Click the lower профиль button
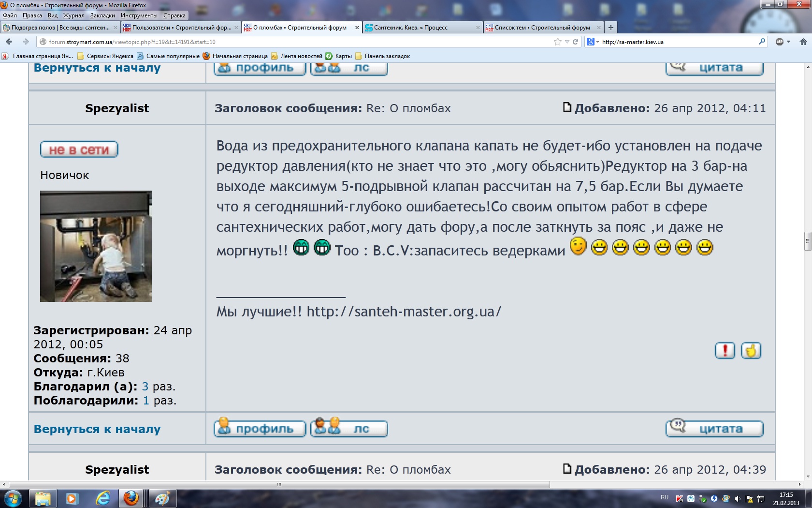The image size is (812, 508). point(260,428)
